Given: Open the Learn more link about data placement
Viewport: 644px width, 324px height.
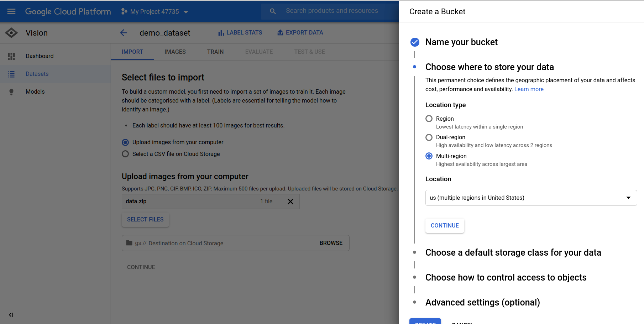Looking at the screenshot, I should 529,89.
